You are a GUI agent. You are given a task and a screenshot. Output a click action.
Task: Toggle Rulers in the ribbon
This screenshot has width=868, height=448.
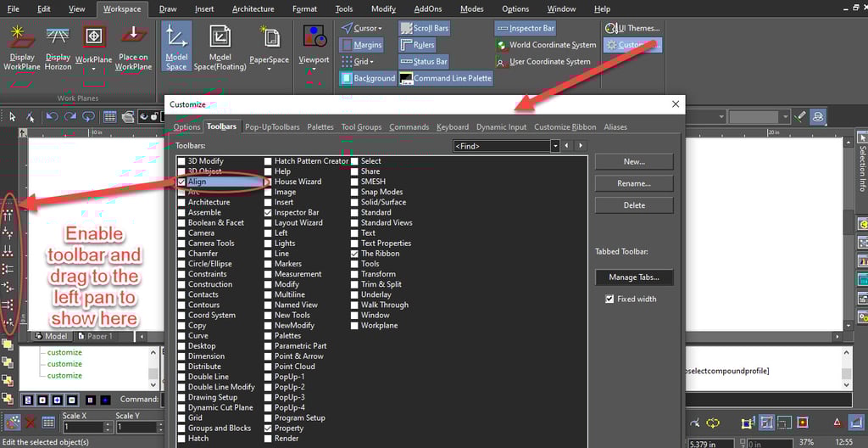[x=417, y=45]
